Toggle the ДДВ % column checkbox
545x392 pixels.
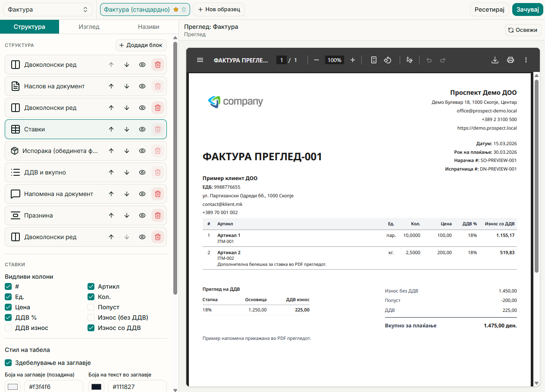8,317
